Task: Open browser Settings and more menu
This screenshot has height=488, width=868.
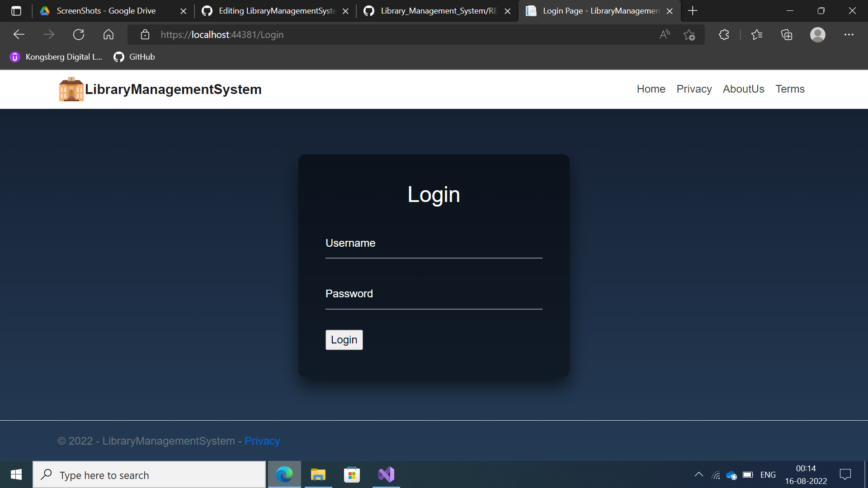Action: click(x=849, y=35)
